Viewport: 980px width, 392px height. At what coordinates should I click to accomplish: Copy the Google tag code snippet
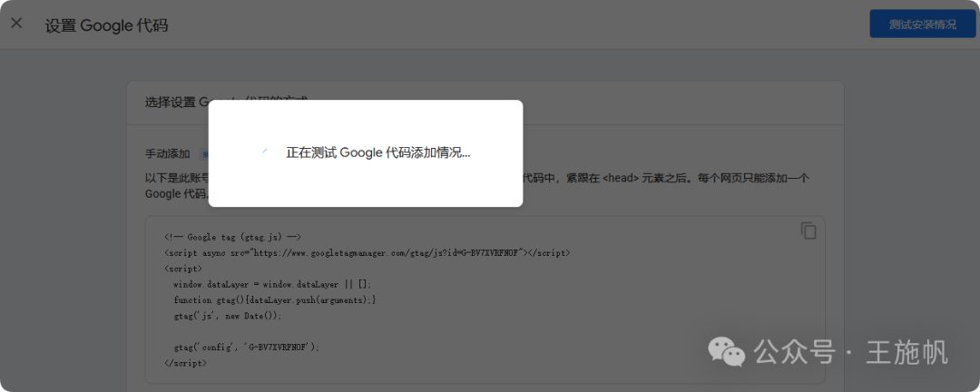808,230
